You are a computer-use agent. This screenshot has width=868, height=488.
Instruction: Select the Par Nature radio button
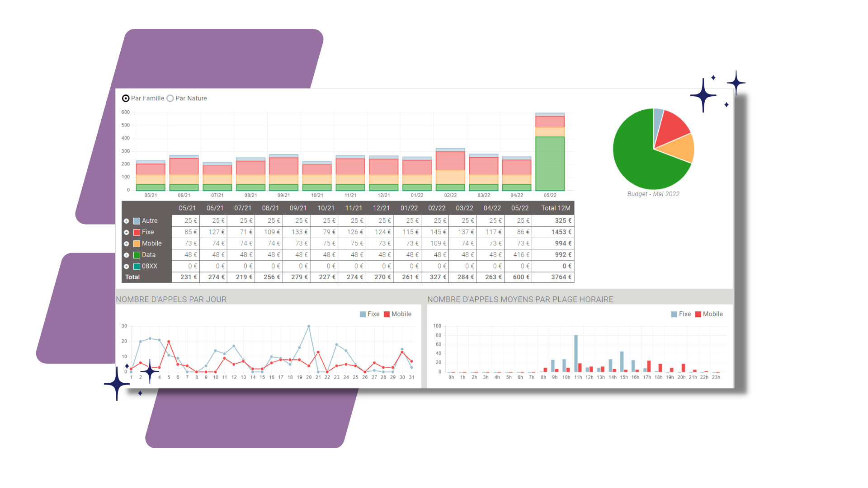pos(170,98)
